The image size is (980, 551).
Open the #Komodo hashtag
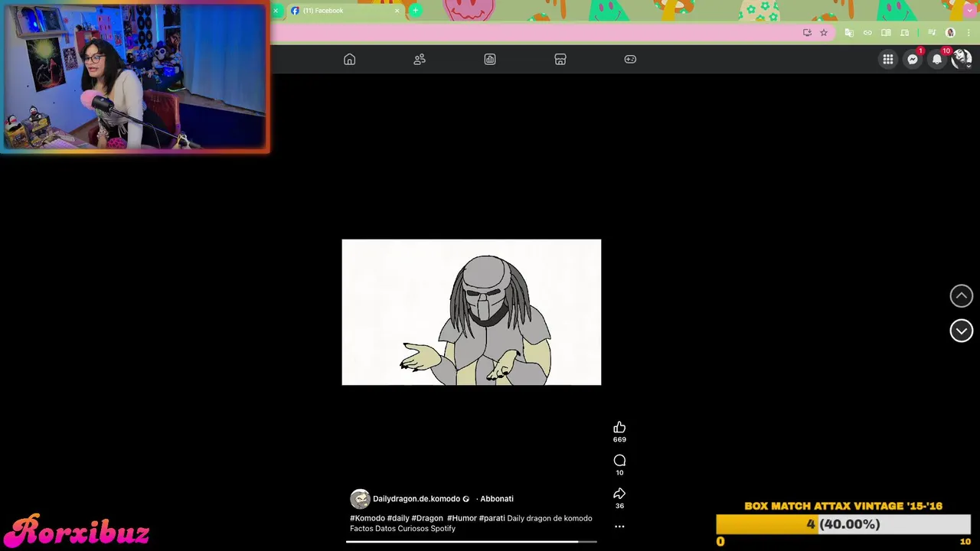[367, 518]
